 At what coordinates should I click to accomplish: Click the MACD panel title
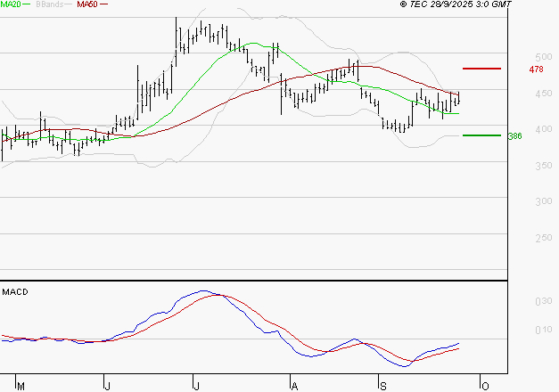point(15,291)
